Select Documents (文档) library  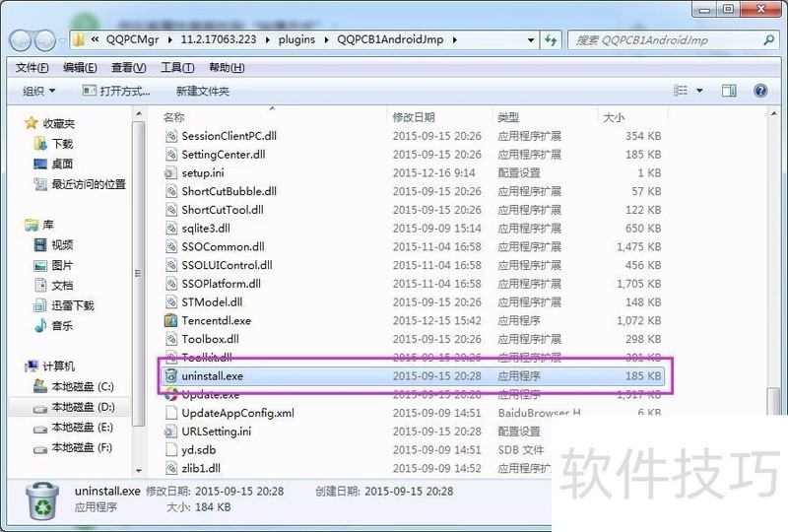[53, 285]
